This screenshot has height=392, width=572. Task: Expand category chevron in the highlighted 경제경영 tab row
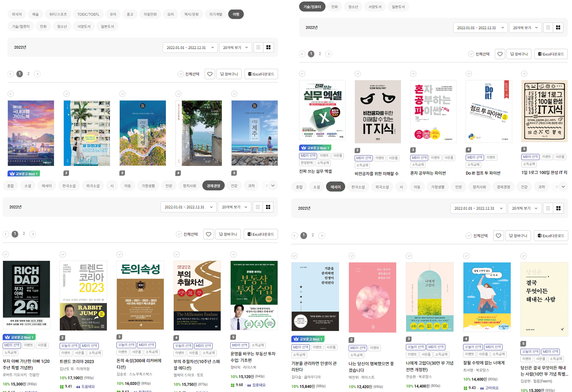(x=273, y=186)
